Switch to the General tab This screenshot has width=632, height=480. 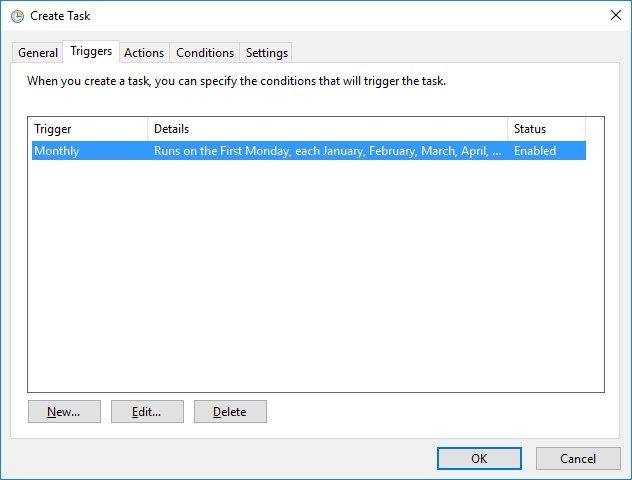[x=38, y=53]
